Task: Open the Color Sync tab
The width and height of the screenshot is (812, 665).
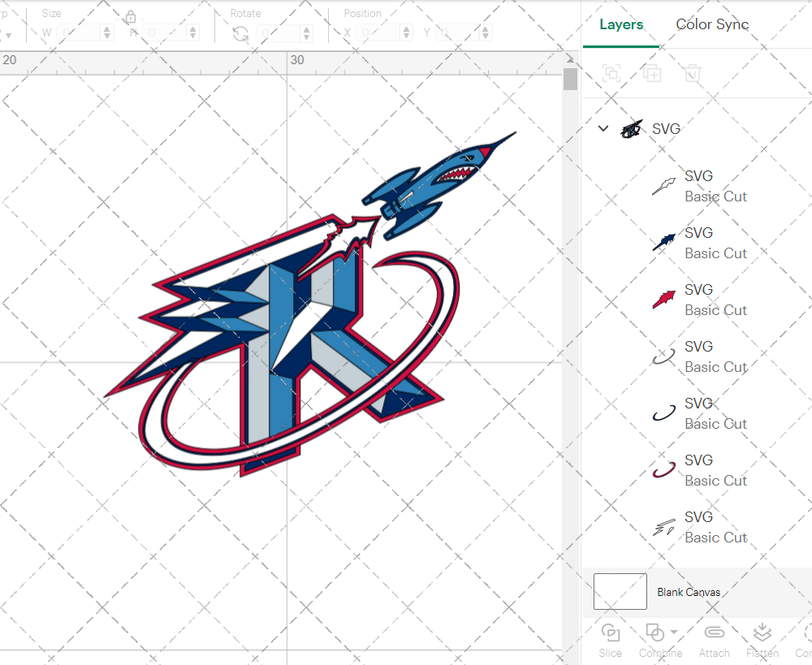Action: click(x=712, y=24)
